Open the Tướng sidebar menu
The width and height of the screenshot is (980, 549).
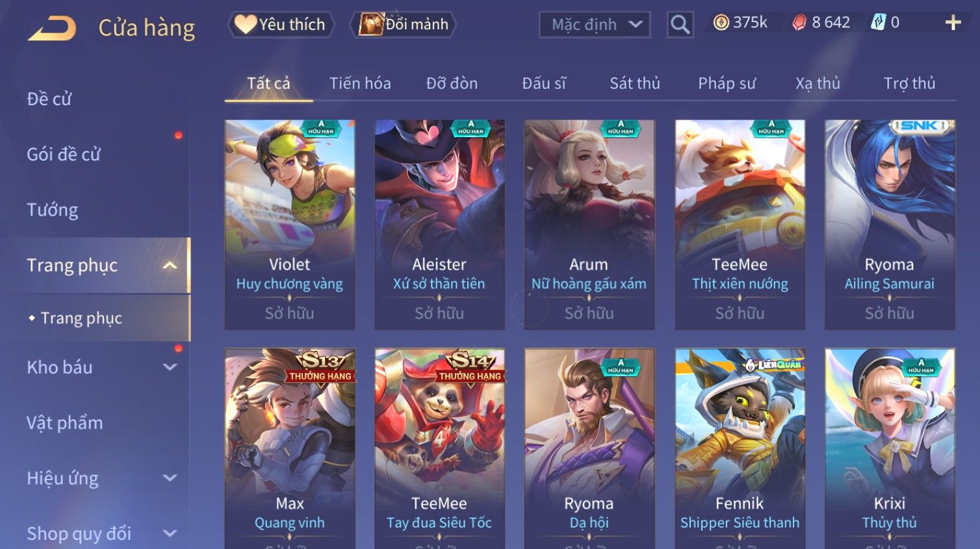[x=52, y=210]
